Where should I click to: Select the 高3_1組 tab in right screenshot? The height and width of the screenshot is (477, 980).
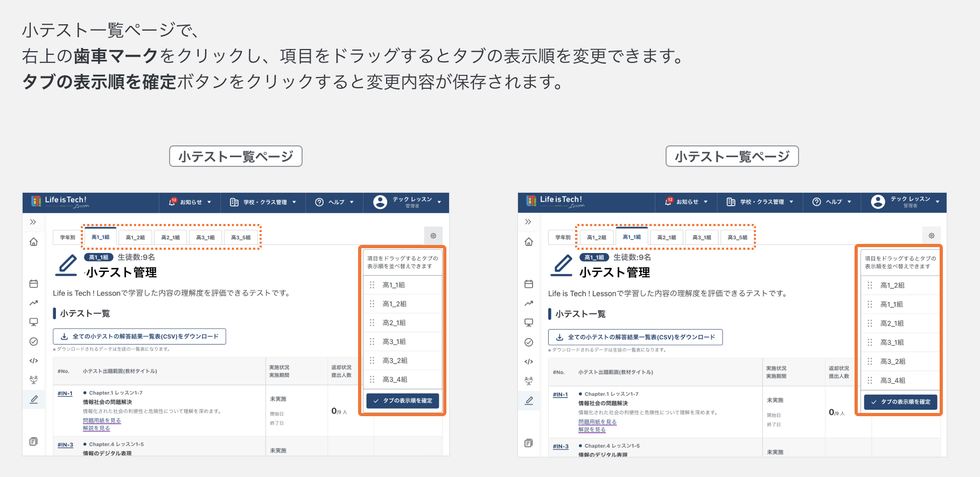click(702, 237)
